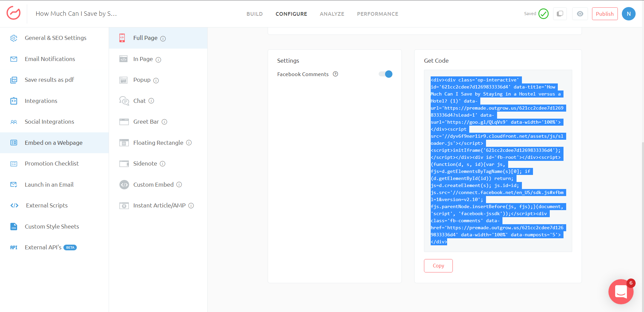Click the Instant Article/AMP icon
This screenshot has height=312, width=644.
click(x=124, y=206)
